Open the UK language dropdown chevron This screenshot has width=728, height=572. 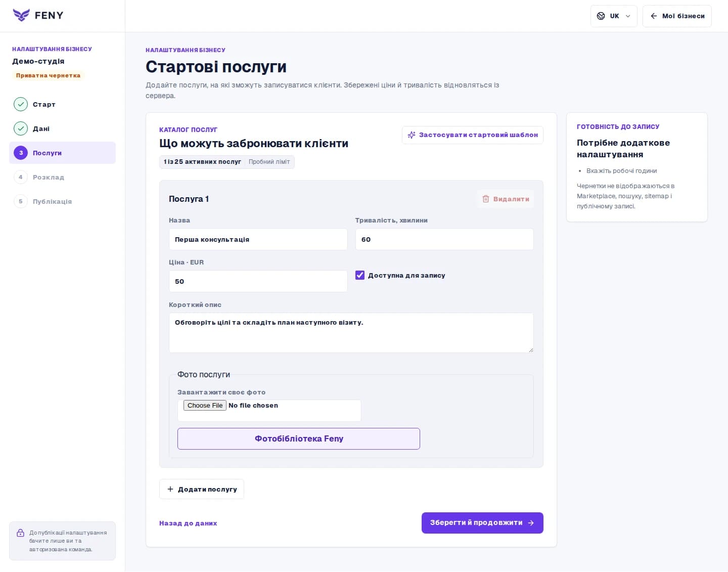[628, 16]
